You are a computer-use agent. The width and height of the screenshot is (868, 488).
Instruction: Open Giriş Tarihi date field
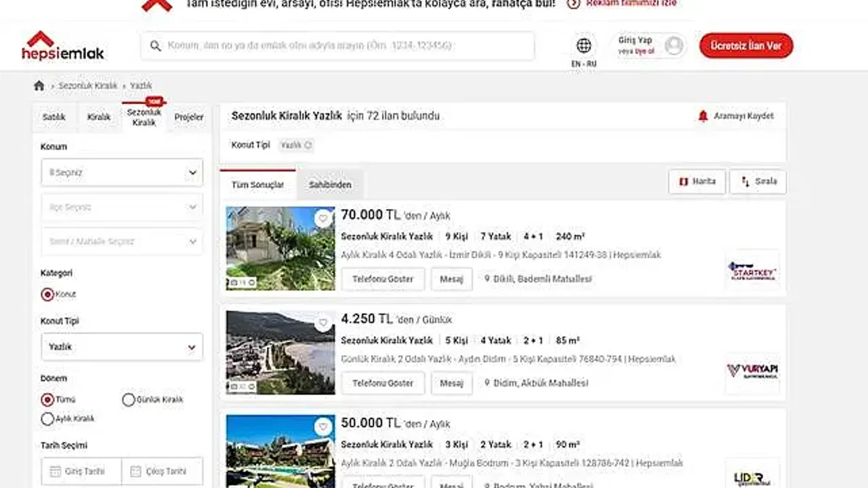[81, 471]
